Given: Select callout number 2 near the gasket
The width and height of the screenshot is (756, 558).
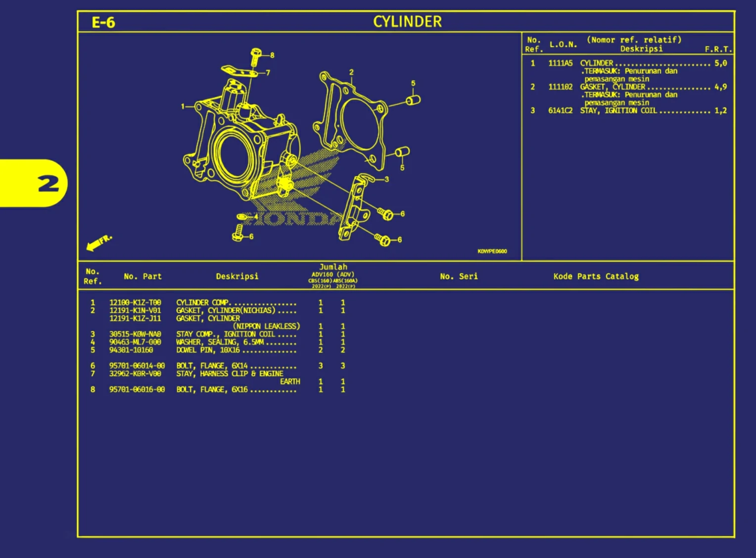Looking at the screenshot, I should coord(351,72).
